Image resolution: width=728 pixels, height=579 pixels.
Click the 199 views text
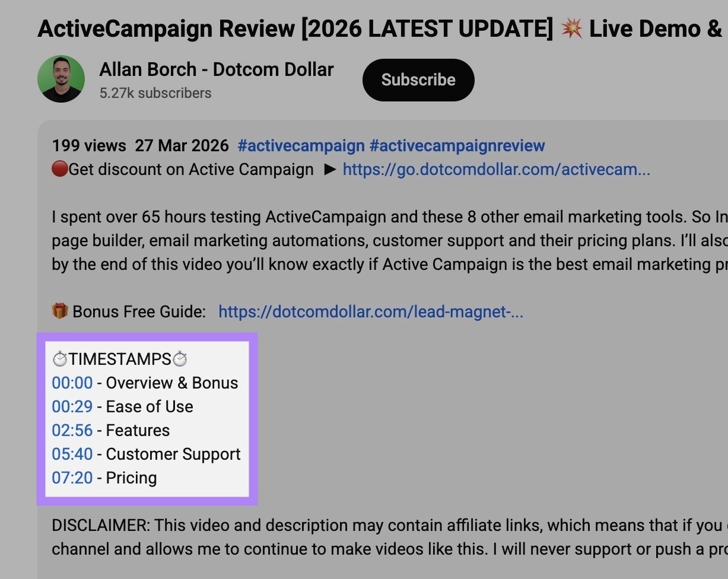coord(89,145)
